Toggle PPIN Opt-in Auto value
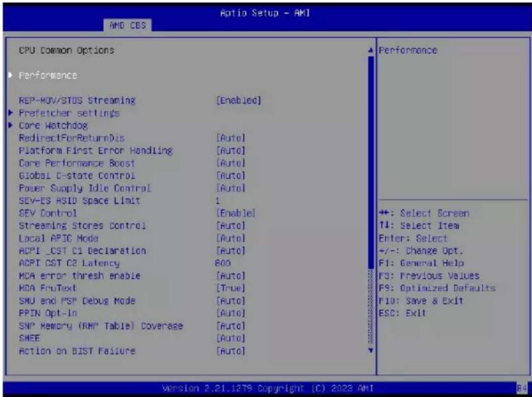 (231, 313)
